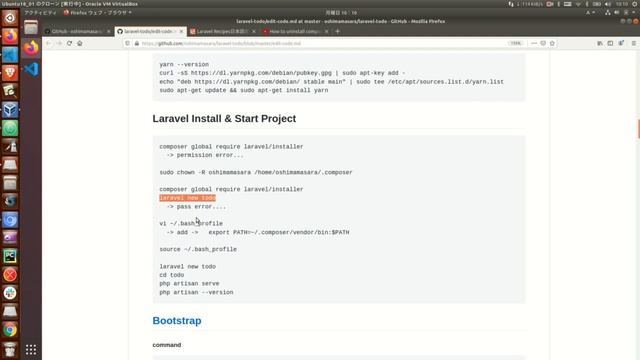This screenshot has height=360, width=640.
Task: Open Firefox library icon
Action: tap(600, 43)
